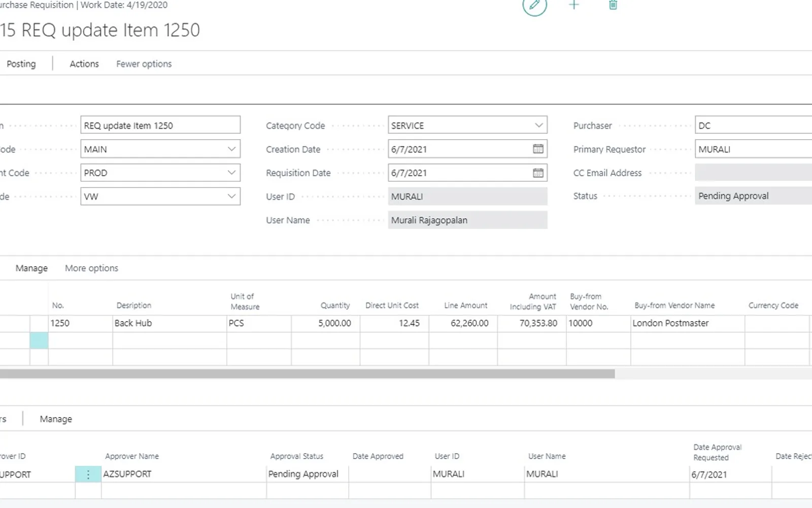Click the edit pencil icon
The image size is (812, 508).
coord(534,5)
